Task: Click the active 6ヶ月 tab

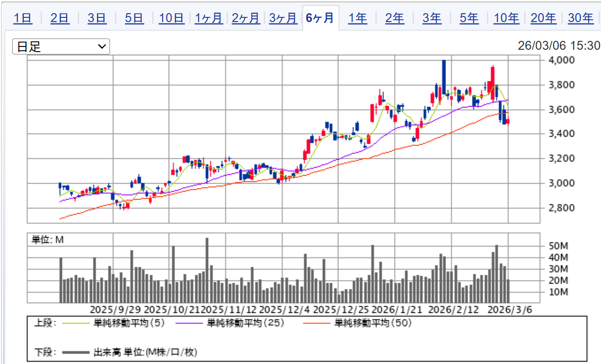Action: 320,18
